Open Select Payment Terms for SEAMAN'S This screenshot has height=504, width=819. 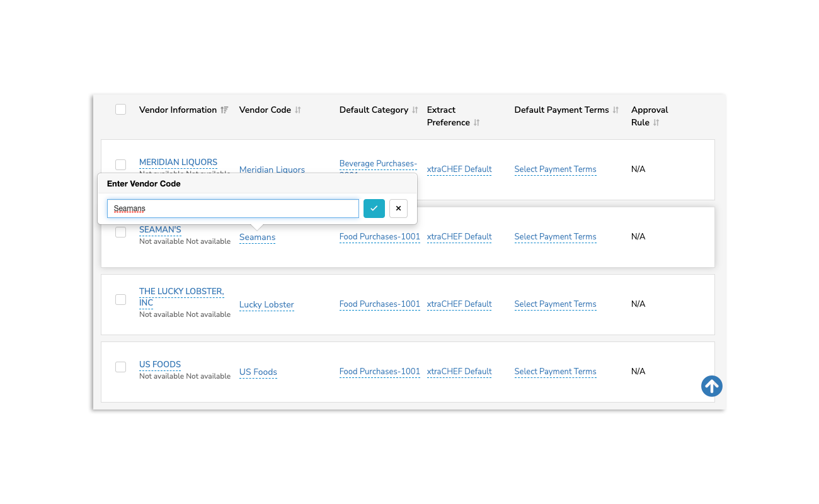tap(555, 236)
